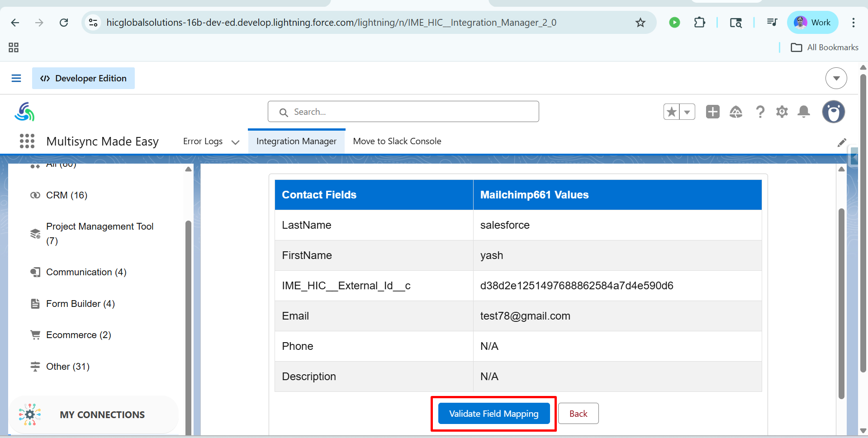Screen dimensions: 868x438
Task: Open the Move to Slack Console tab
Action: 397,141
